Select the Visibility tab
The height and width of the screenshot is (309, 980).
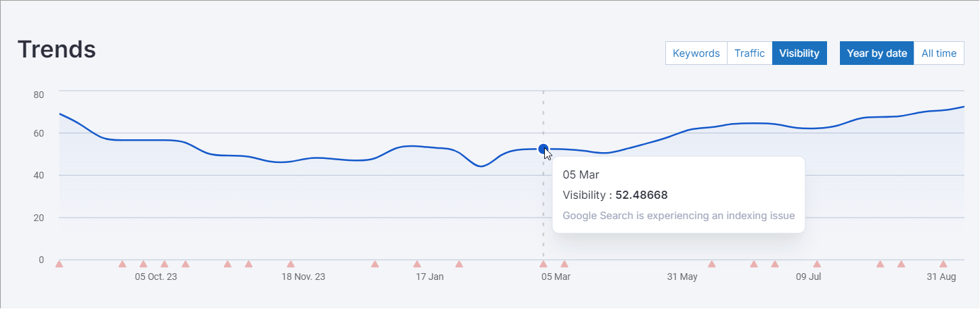click(799, 53)
